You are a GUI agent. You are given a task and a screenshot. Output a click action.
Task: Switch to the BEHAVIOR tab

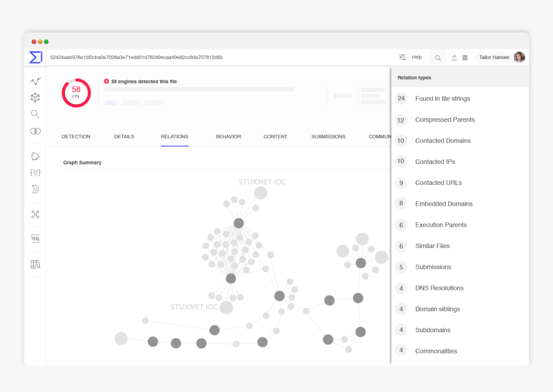tap(228, 137)
